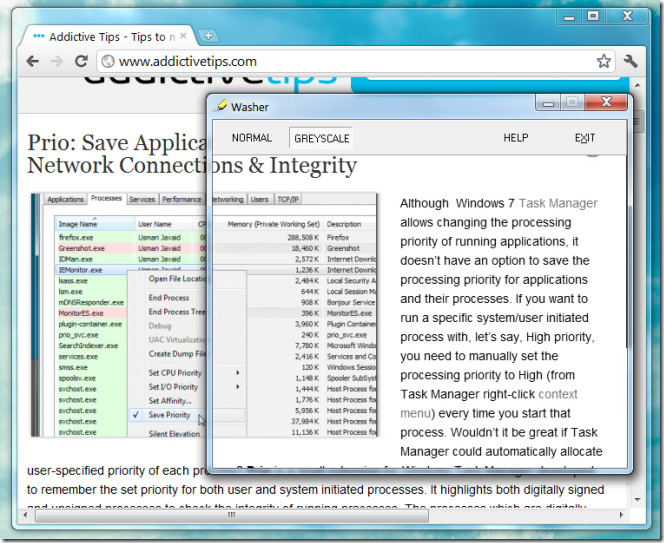
Task: Click 'Save Priority' in the pictured menu
Action: [x=169, y=415]
